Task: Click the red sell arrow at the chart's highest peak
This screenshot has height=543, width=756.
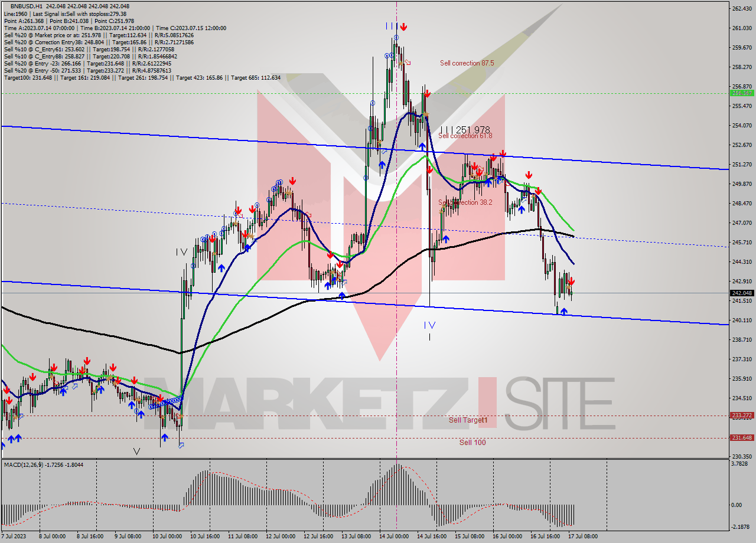Action: (x=403, y=27)
